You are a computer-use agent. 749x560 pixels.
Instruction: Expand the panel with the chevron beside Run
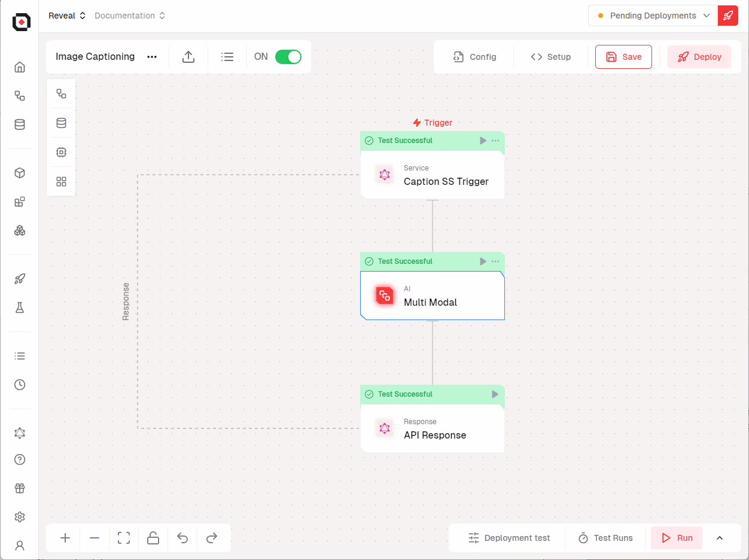click(x=720, y=538)
